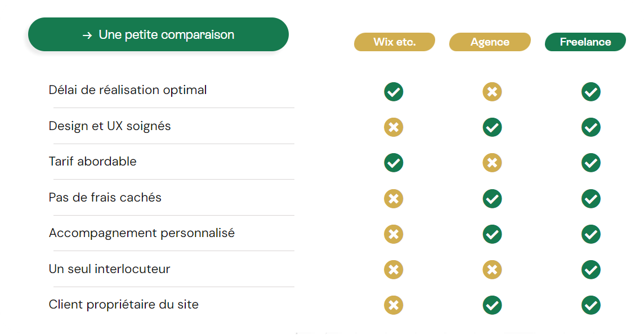Click Wix cross for 'Design et UX soignés'
This screenshot has height=335, width=644.
tap(393, 127)
